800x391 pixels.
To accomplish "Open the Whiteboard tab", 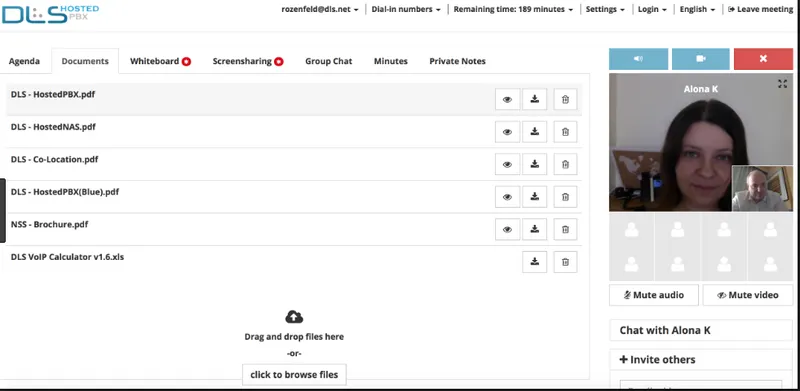I will [x=160, y=61].
